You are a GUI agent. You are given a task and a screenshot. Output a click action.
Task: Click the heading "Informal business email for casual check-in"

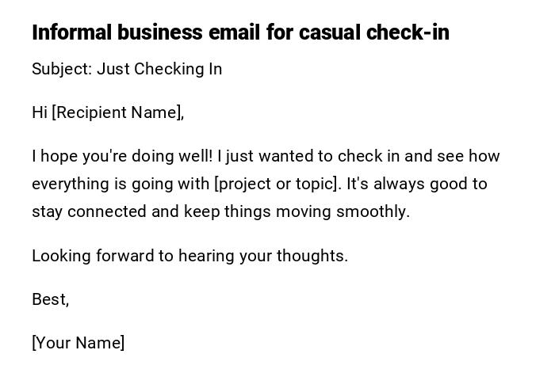(240, 32)
